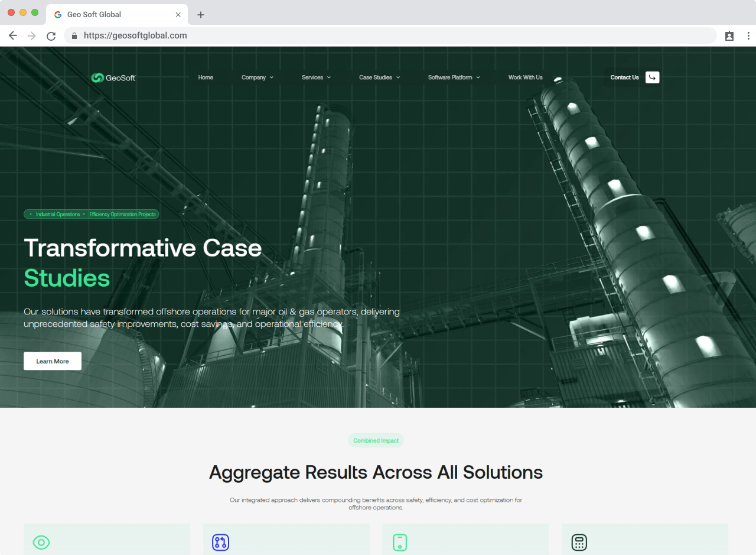Click the GeoSoft logo in header
Screen dimensions: 756x555
click(x=113, y=77)
